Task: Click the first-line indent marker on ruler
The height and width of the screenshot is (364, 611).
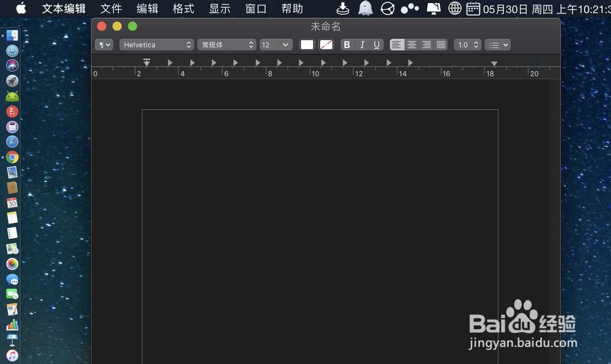Action: point(147,62)
